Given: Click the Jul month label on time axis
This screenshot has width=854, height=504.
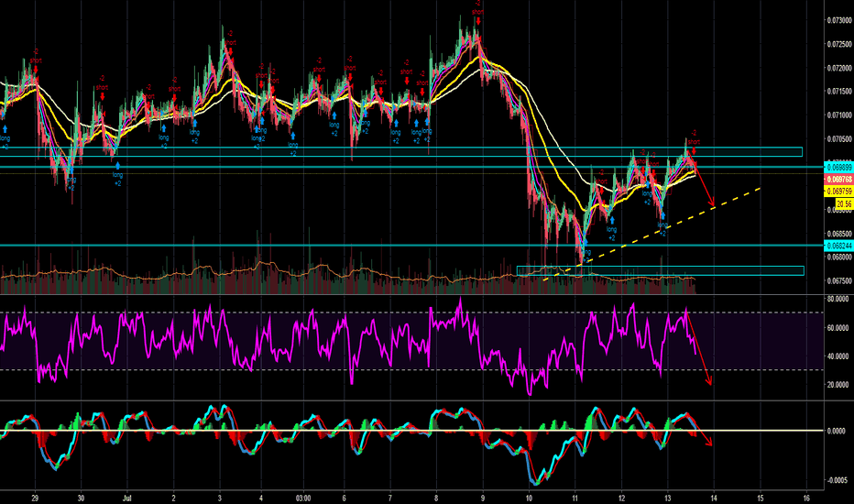Looking at the screenshot, I should click(127, 498).
